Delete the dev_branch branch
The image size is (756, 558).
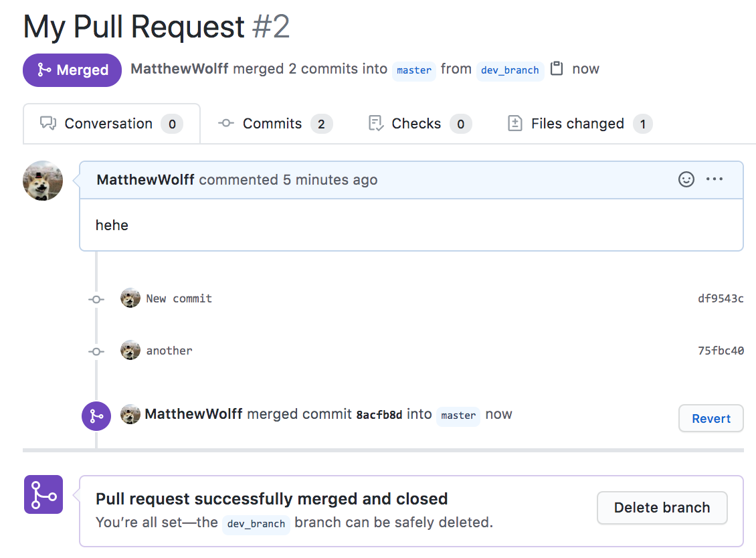662,508
